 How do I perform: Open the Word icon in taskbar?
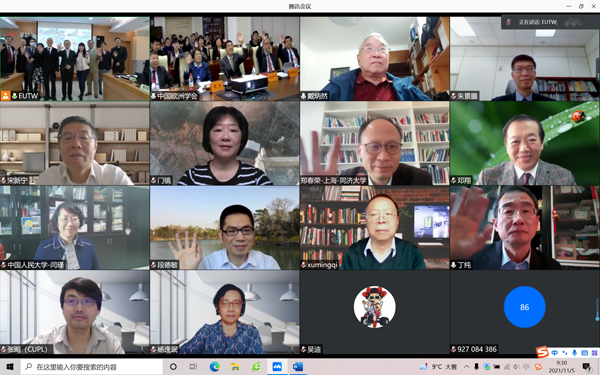point(297,367)
